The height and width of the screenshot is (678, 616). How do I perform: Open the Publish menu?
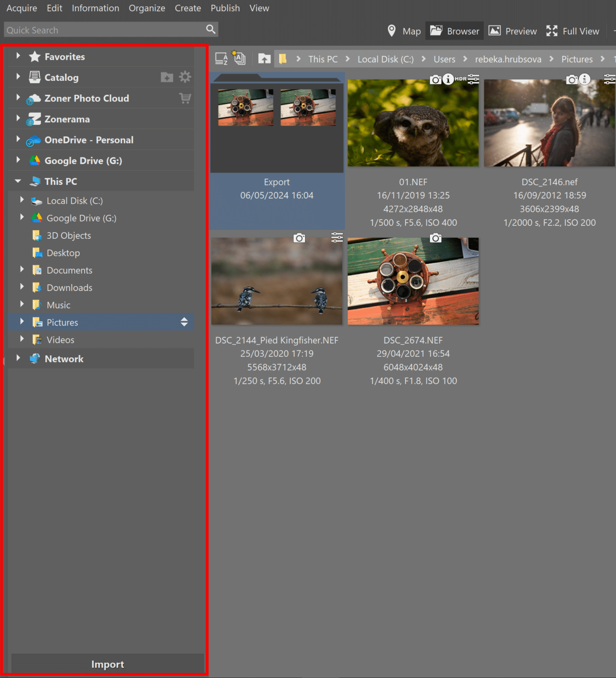[x=225, y=8]
